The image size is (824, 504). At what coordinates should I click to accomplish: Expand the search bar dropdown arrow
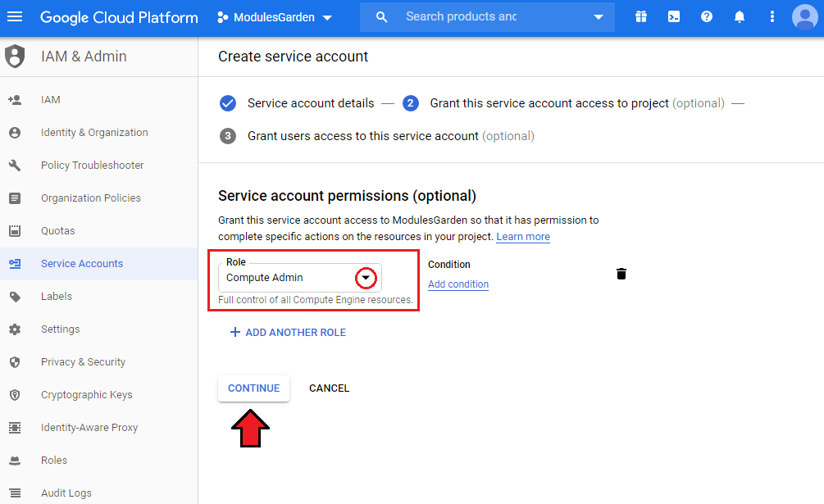(598, 17)
